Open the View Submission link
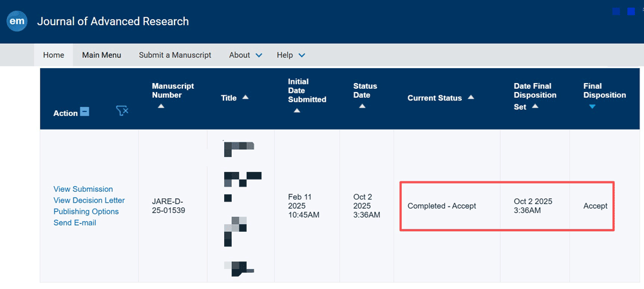Image resolution: width=644 pixels, height=289 pixels. 83,189
